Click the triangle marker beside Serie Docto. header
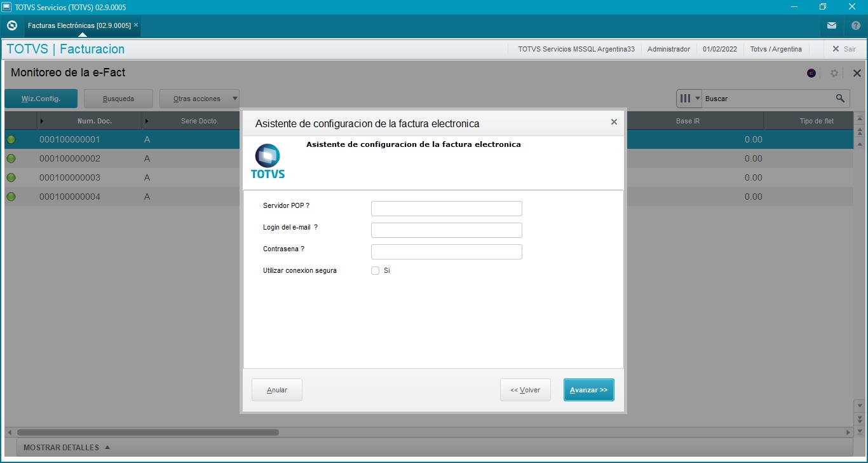Screen dimensions: 868x463 [x=147, y=121]
